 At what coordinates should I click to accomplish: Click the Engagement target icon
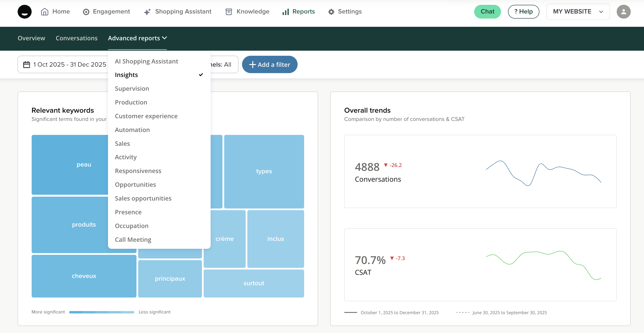point(86,12)
